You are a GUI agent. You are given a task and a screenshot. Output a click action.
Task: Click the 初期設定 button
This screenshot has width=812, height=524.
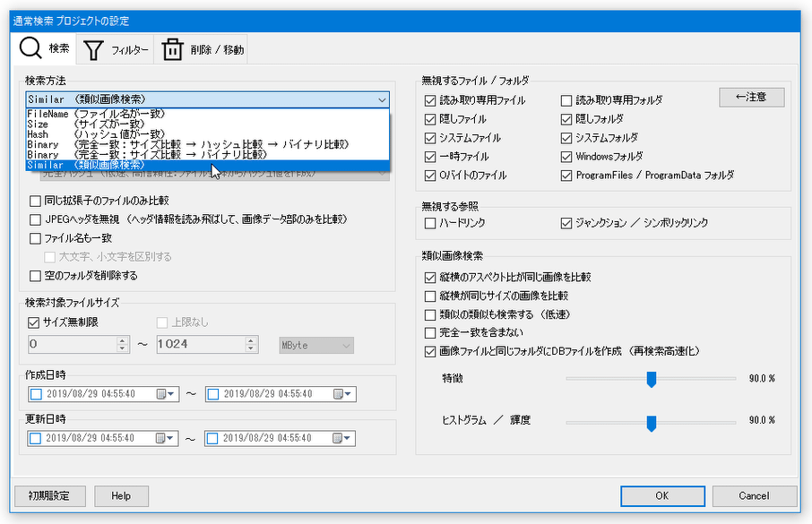pos(49,496)
